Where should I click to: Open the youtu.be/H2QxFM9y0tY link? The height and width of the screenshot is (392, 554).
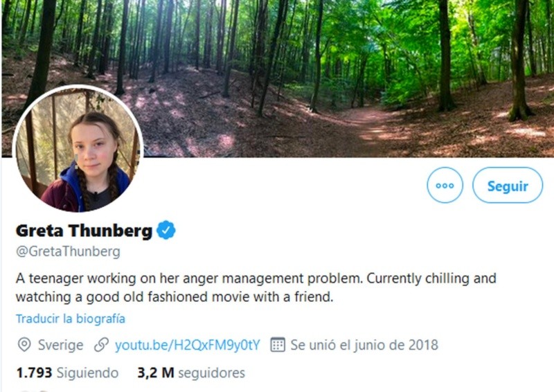tap(187, 344)
